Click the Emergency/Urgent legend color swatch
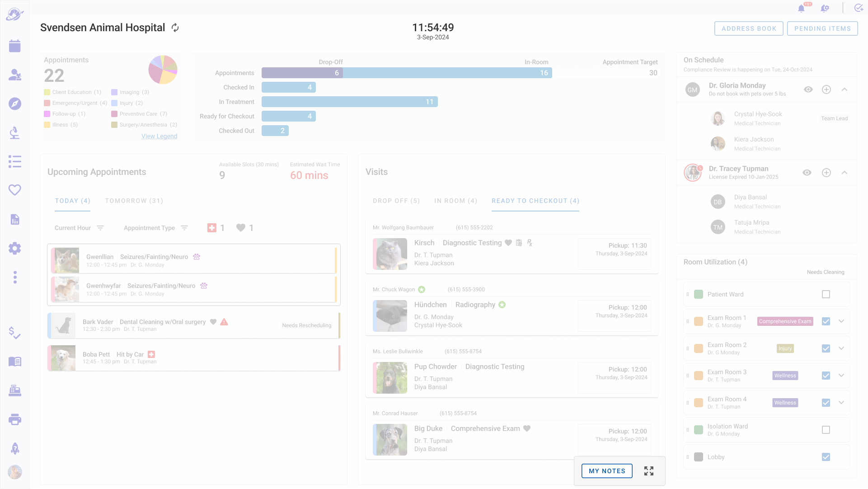Image resolution: width=868 pixels, height=489 pixels. click(x=47, y=103)
